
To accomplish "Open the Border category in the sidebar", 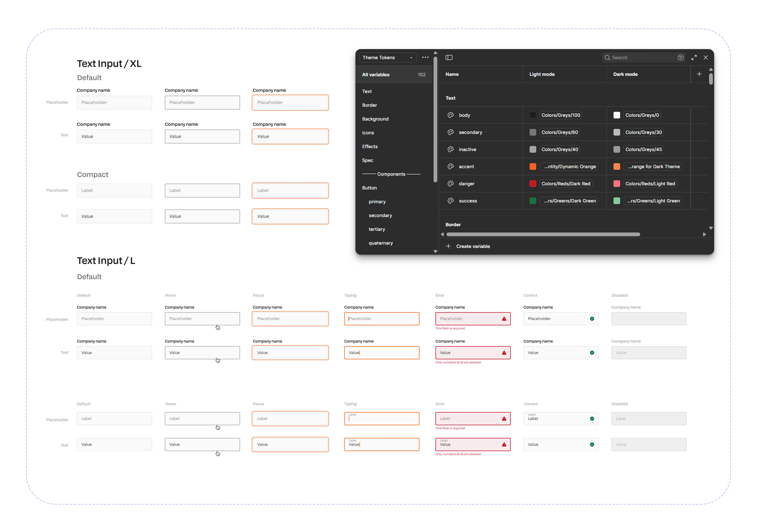I will click(x=370, y=105).
